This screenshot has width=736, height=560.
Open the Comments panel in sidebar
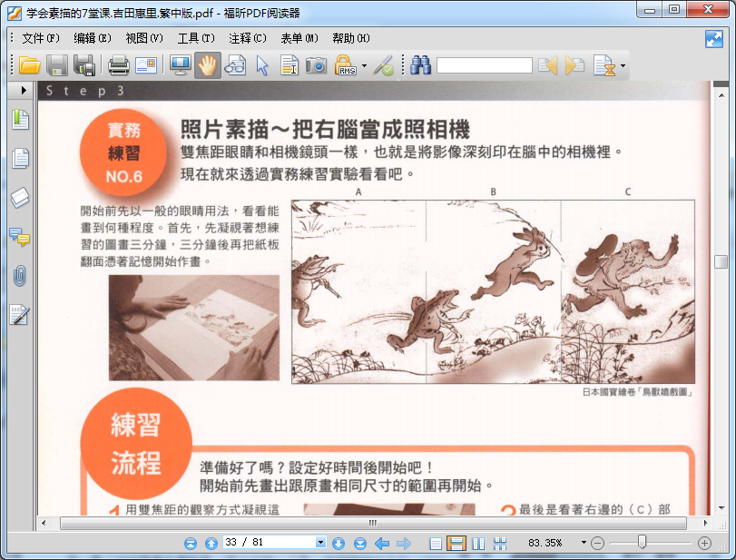[20, 237]
